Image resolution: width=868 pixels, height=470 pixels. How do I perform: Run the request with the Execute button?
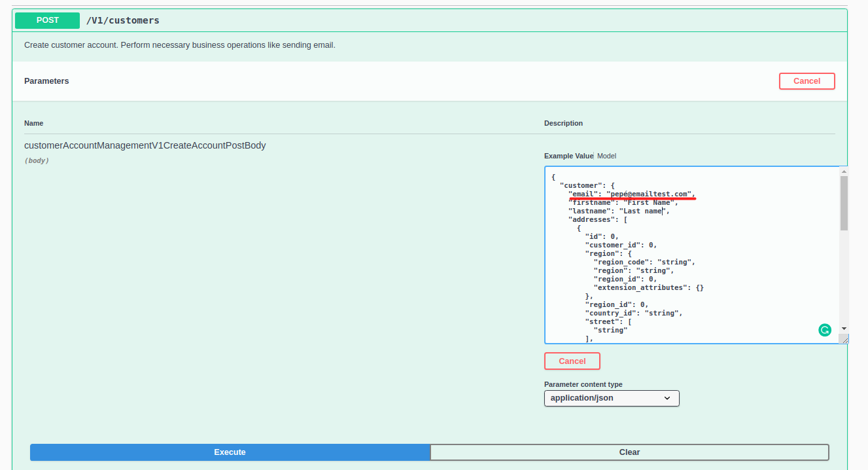coord(230,452)
